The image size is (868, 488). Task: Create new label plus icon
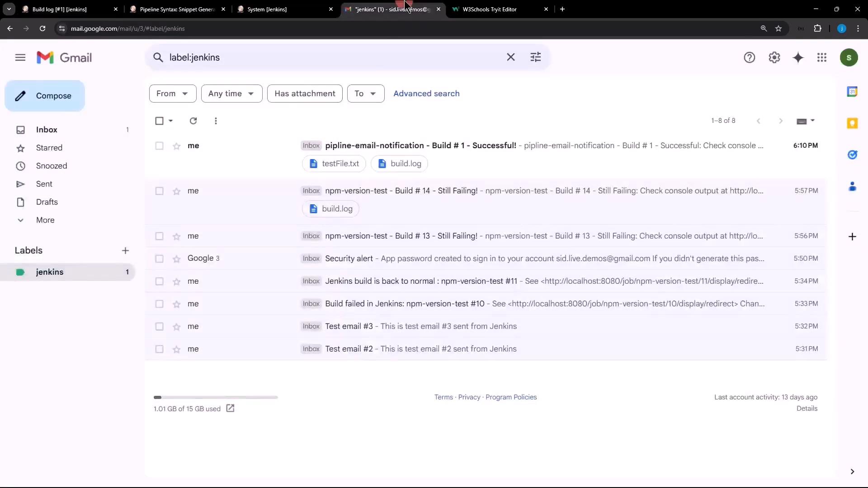125,250
